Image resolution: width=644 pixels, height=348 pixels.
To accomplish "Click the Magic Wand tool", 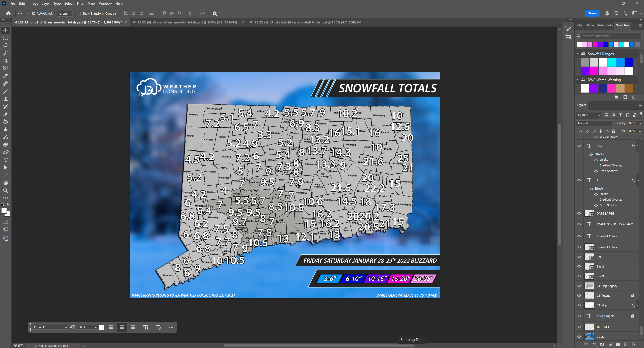I will coord(6,53).
